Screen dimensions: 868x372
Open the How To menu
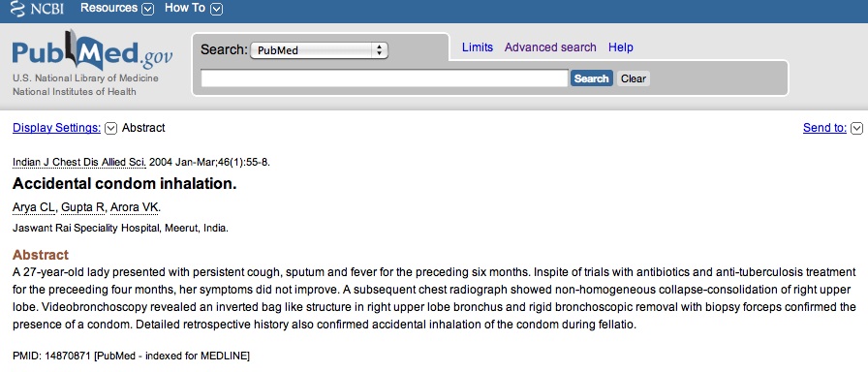click(x=185, y=9)
